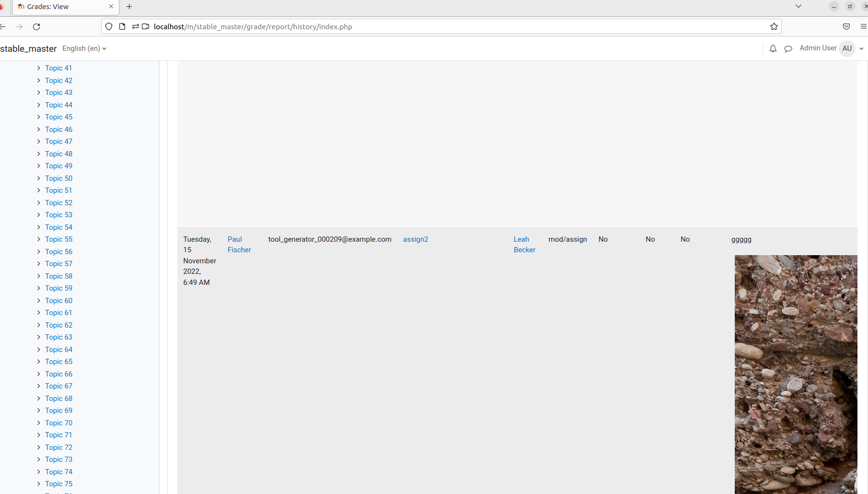The width and height of the screenshot is (868, 494).
Task: Select the mod/assign source cell
Action: pyautogui.click(x=567, y=239)
